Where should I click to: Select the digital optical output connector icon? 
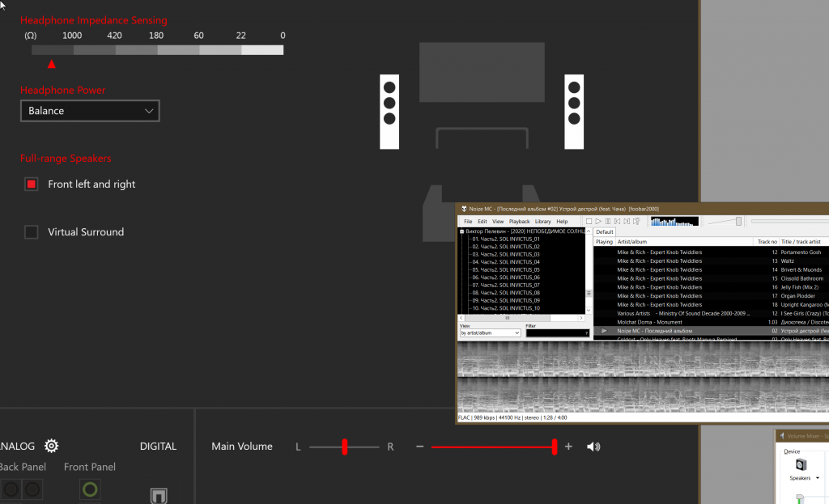pyautogui.click(x=159, y=496)
